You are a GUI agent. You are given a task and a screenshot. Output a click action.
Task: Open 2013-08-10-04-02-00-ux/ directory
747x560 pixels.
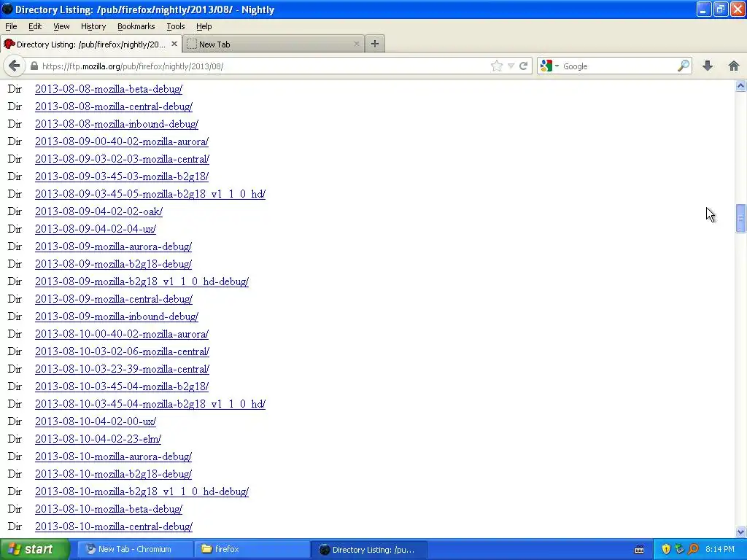coord(96,421)
